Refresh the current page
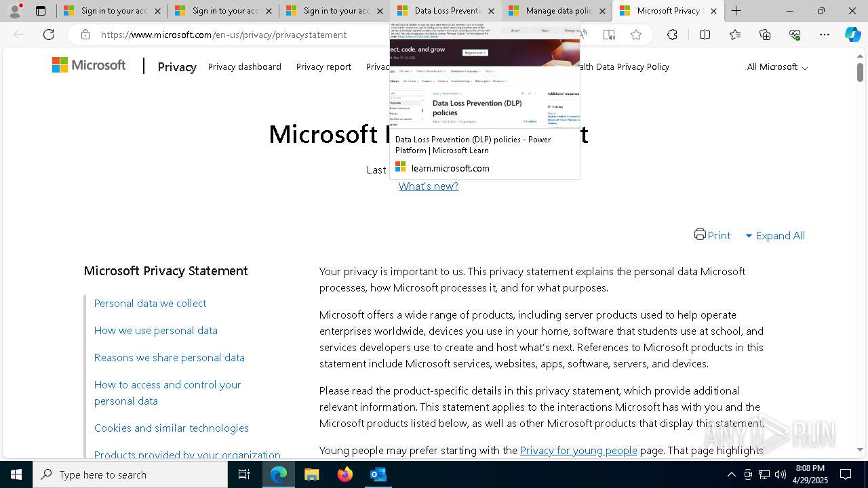The height and width of the screenshot is (488, 868). (49, 35)
